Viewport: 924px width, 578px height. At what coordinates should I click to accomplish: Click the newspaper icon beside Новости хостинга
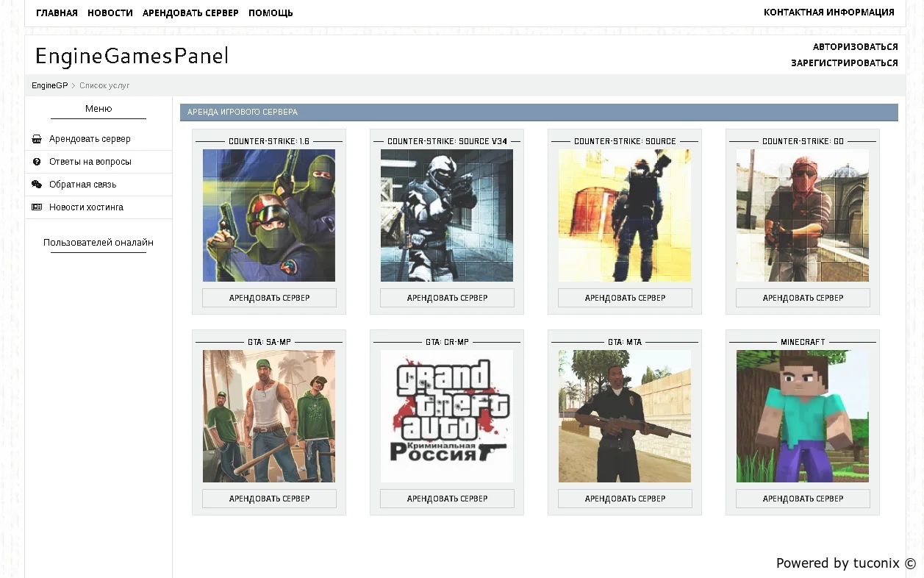point(37,207)
